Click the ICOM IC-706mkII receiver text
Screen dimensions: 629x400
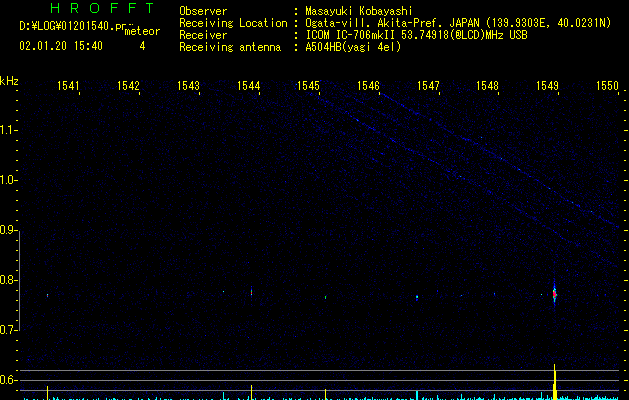pyautogui.click(x=416, y=35)
